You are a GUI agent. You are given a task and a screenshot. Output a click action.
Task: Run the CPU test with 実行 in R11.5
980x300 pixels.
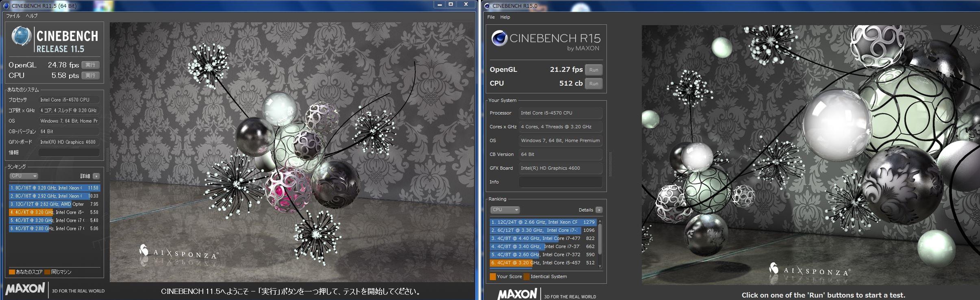tap(90, 76)
